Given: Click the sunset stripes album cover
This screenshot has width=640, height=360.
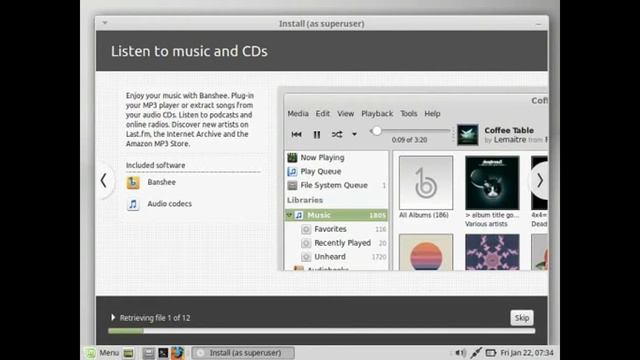Looking at the screenshot, I should coord(426,252).
